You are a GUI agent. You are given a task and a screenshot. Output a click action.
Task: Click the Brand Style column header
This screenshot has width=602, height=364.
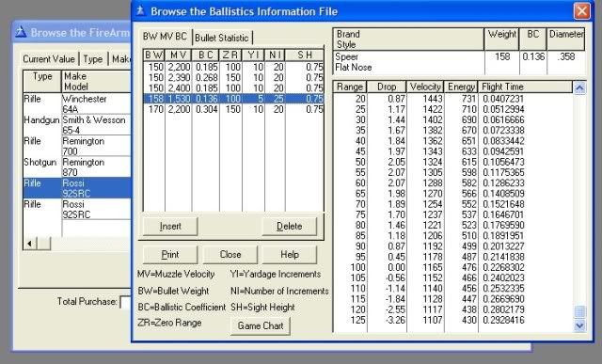coord(408,39)
